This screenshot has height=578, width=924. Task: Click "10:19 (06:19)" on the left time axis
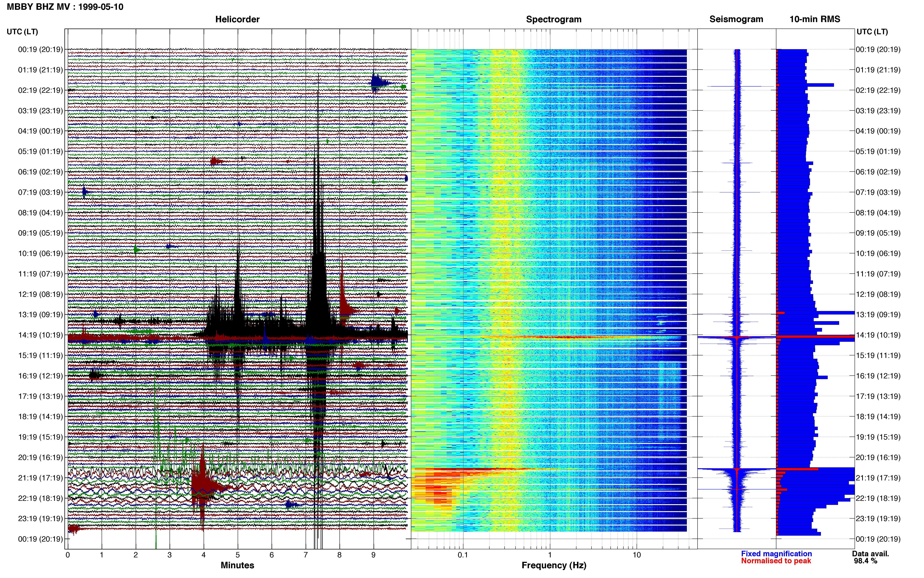point(41,253)
